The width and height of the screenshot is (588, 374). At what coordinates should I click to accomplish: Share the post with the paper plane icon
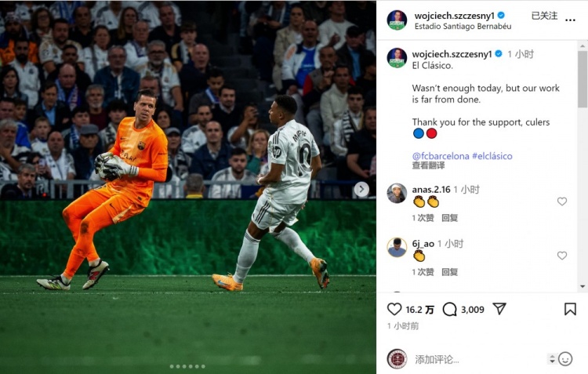499,309
